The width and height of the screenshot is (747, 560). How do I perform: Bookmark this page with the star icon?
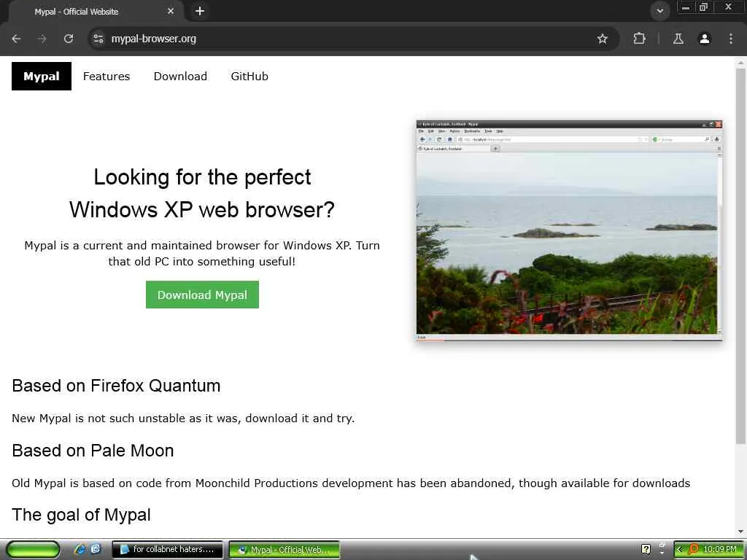click(602, 39)
